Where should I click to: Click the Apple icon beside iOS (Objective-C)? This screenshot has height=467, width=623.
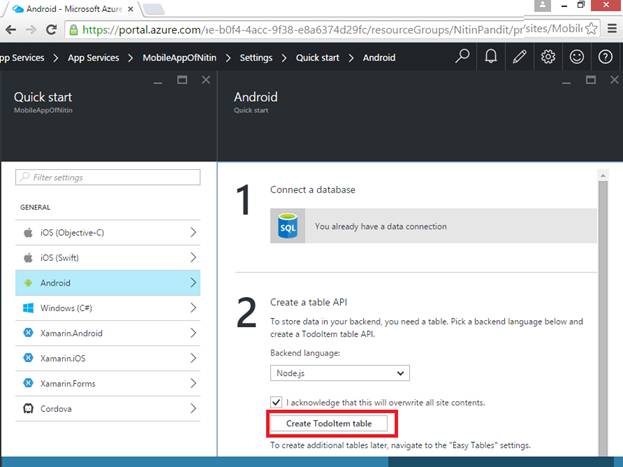click(28, 233)
